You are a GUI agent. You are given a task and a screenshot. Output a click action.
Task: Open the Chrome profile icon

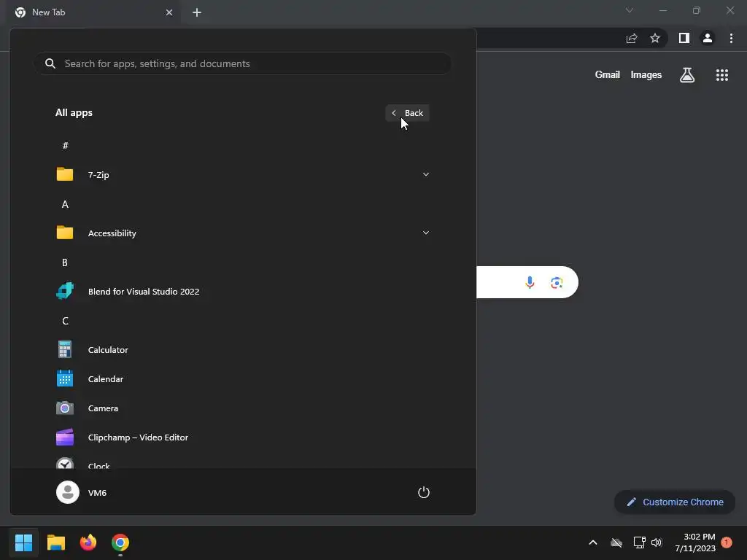coord(708,38)
